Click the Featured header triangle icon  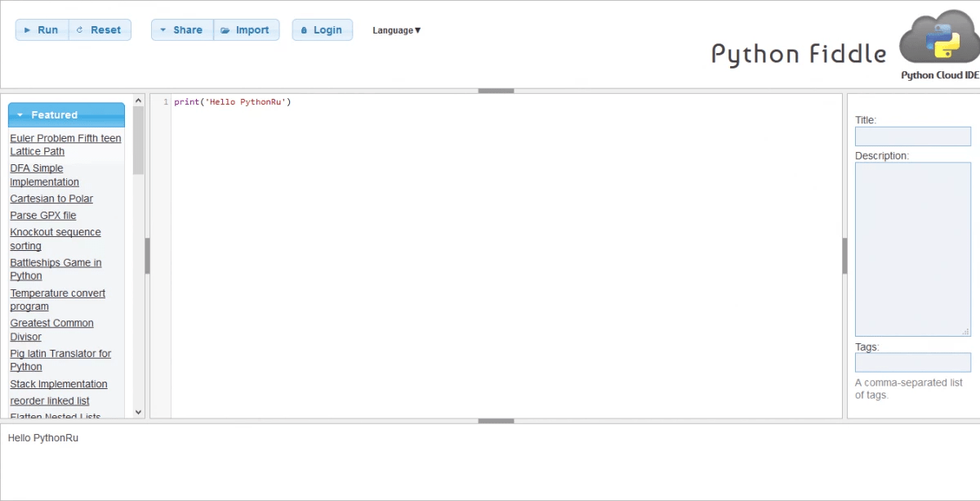coord(20,115)
